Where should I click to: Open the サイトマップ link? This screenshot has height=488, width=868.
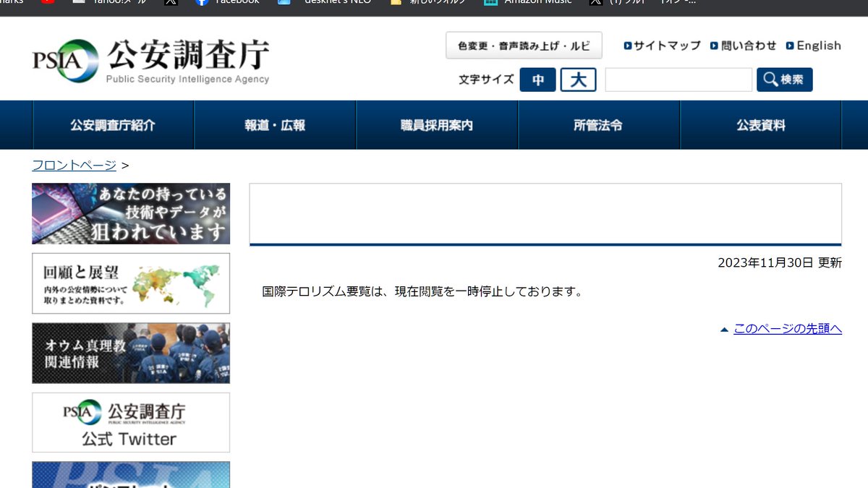coord(668,46)
